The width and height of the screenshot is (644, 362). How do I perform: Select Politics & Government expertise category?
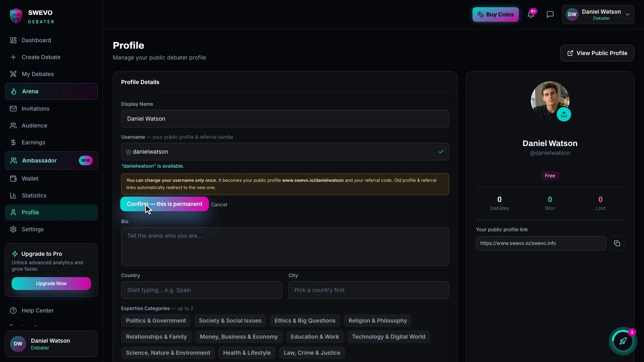point(156,321)
